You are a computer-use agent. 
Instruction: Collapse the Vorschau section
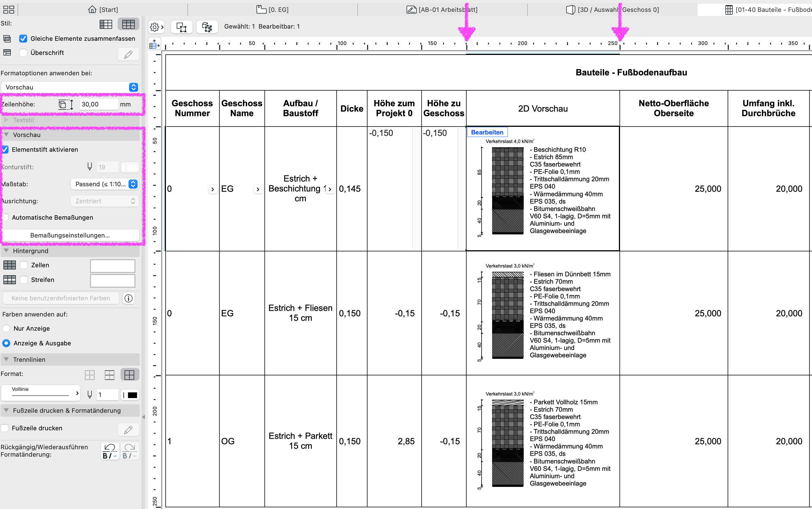coord(6,135)
